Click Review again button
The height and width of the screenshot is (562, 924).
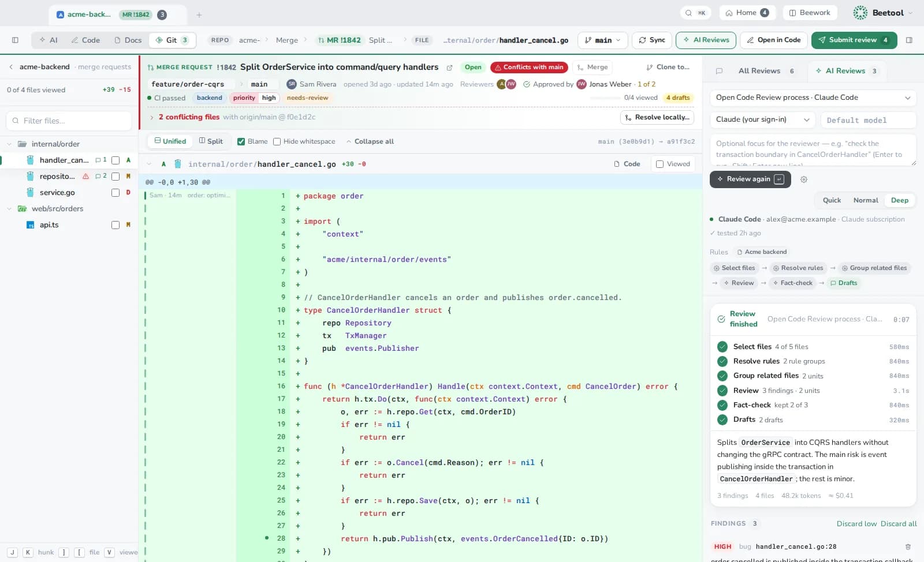pyautogui.click(x=749, y=179)
